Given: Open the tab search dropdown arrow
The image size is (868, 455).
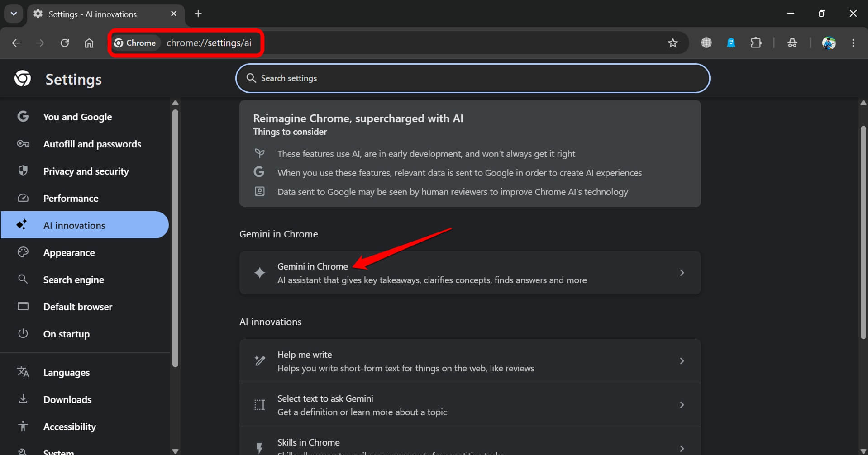Looking at the screenshot, I should coord(14,14).
